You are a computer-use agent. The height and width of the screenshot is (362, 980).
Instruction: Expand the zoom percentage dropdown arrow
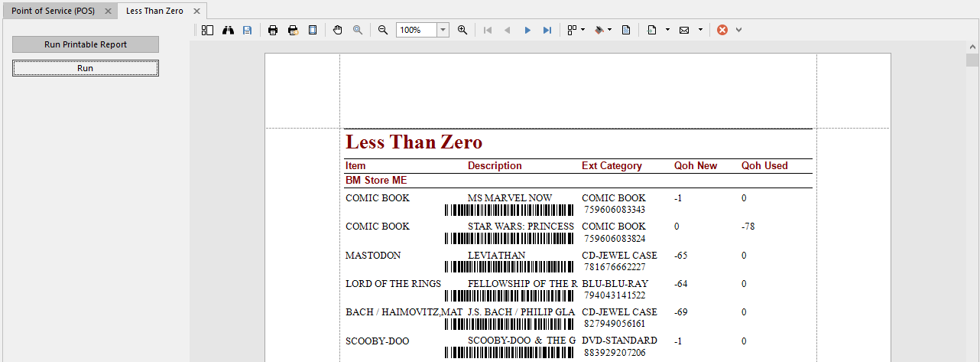click(443, 30)
